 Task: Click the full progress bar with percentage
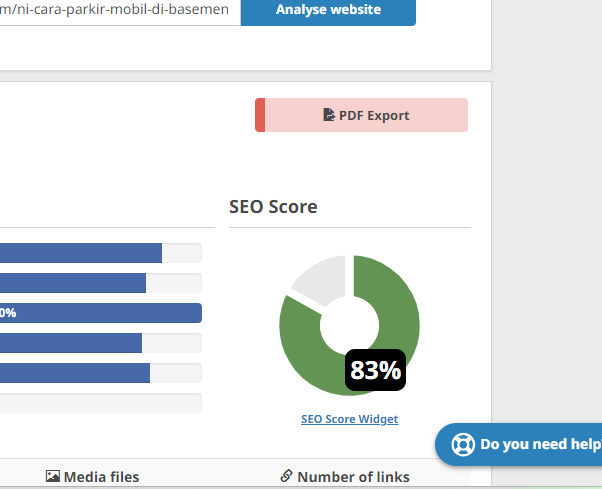point(101,313)
